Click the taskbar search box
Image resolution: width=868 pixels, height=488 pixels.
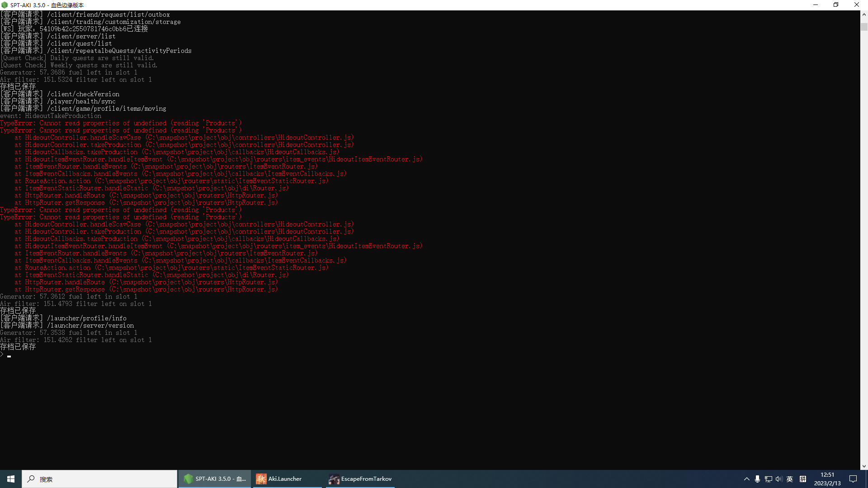tap(99, 479)
